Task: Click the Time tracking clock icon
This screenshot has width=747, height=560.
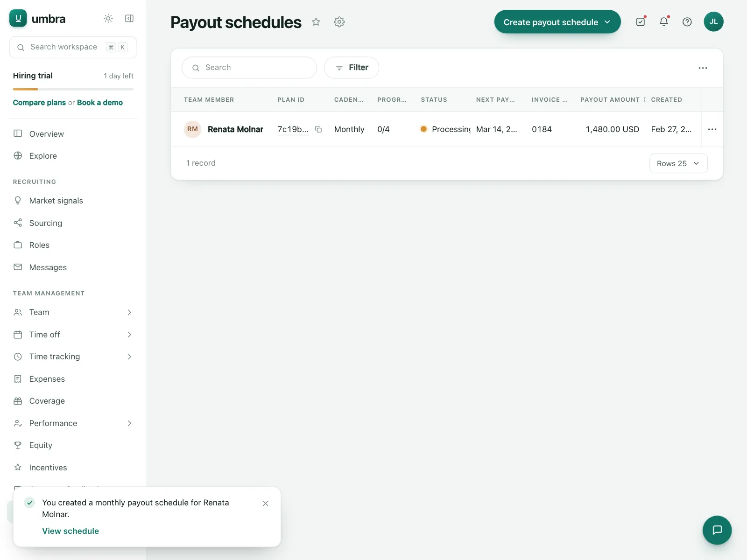Action: pyautogui.click(x=18, y=357)
